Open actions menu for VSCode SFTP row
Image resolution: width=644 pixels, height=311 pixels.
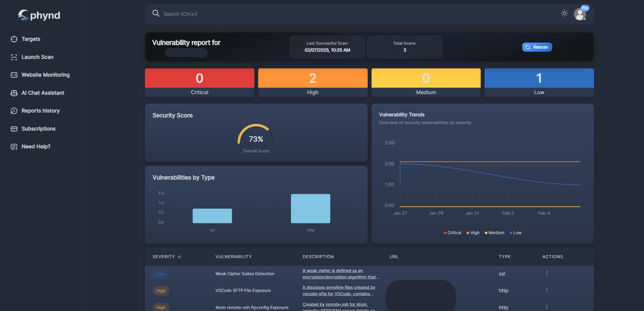pos(547,290)
